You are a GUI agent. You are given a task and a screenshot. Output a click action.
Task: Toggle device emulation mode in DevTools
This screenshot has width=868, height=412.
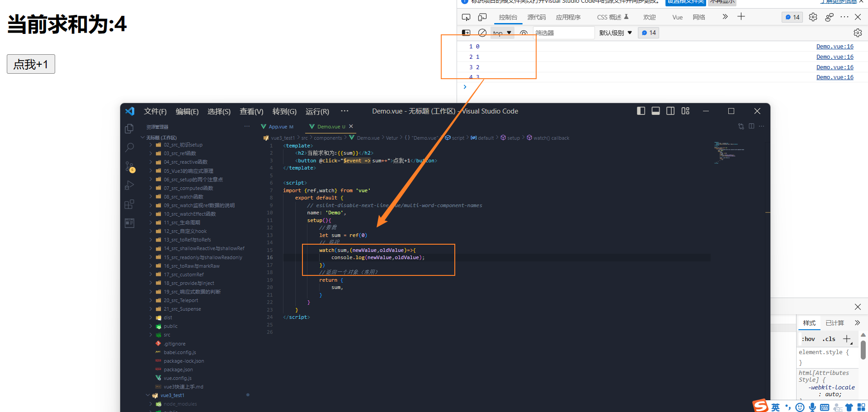(482, 17)
